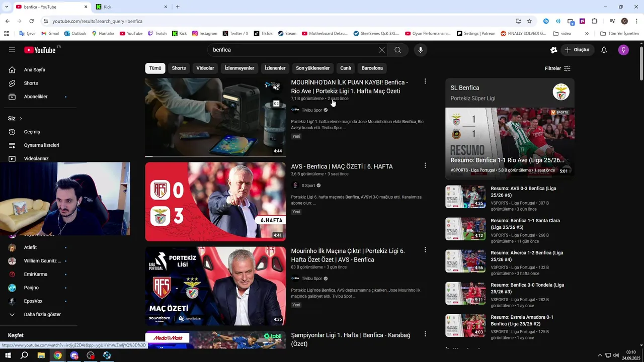The width and height of the screenshot is (644, 362).
Task: Open Resumo: Alverca 1-2 Benfica video
Action: (x=527, y=256)
